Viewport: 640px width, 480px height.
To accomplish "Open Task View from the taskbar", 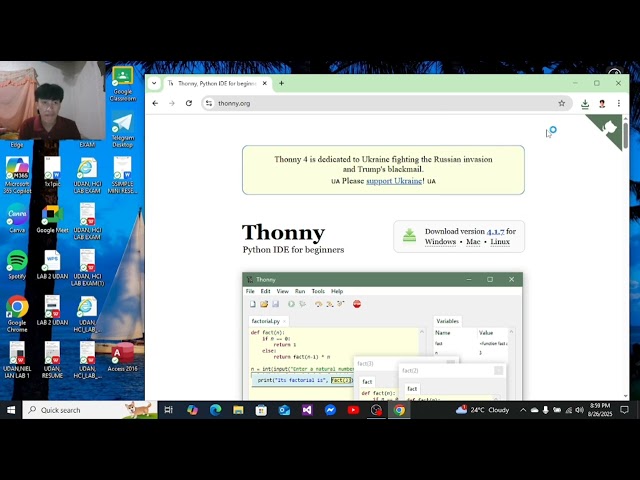I will pyautogui.click(x=169, y=410).
